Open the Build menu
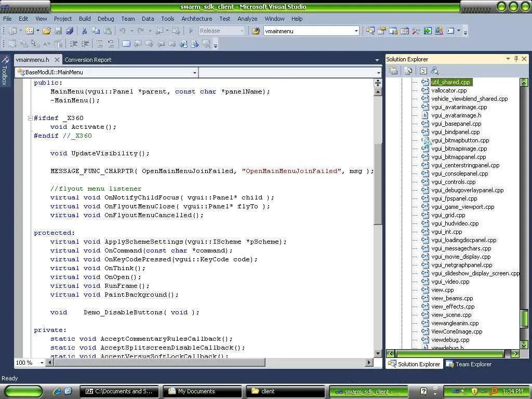 (x=85, y=19)
